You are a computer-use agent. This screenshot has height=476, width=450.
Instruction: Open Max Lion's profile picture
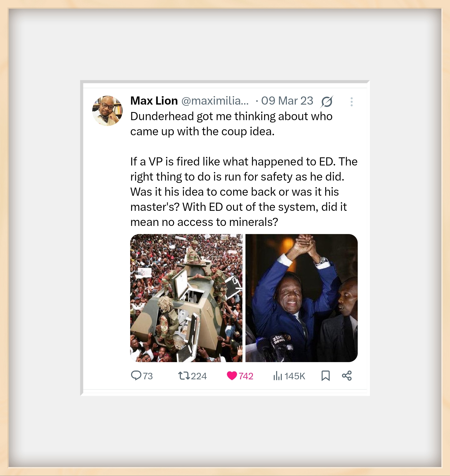107,111
